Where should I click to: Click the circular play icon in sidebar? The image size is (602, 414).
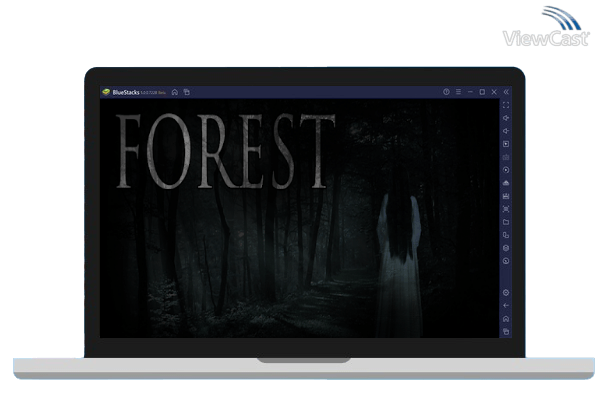[x=506, y=170]
